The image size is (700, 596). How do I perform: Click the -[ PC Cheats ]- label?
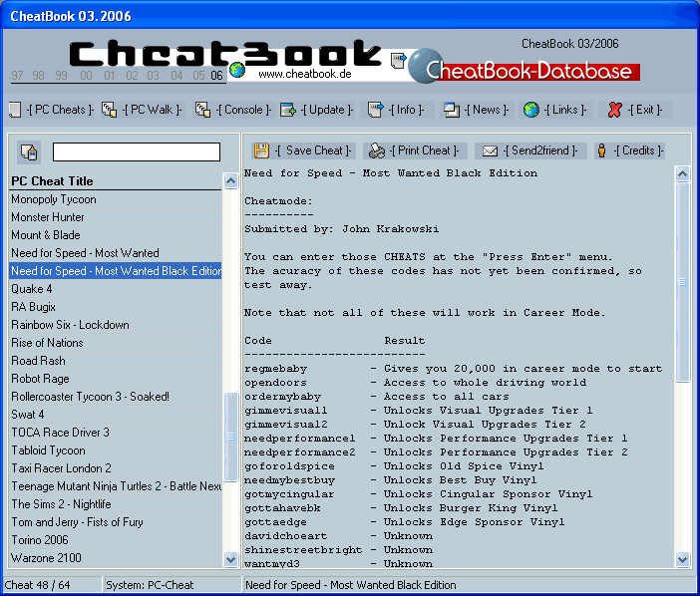point(60,110)
